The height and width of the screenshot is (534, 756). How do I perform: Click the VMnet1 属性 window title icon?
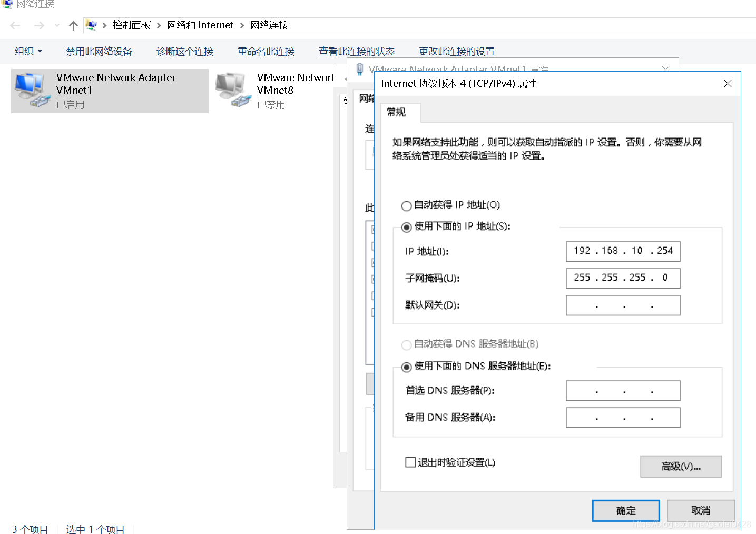(x=360, y=69)
